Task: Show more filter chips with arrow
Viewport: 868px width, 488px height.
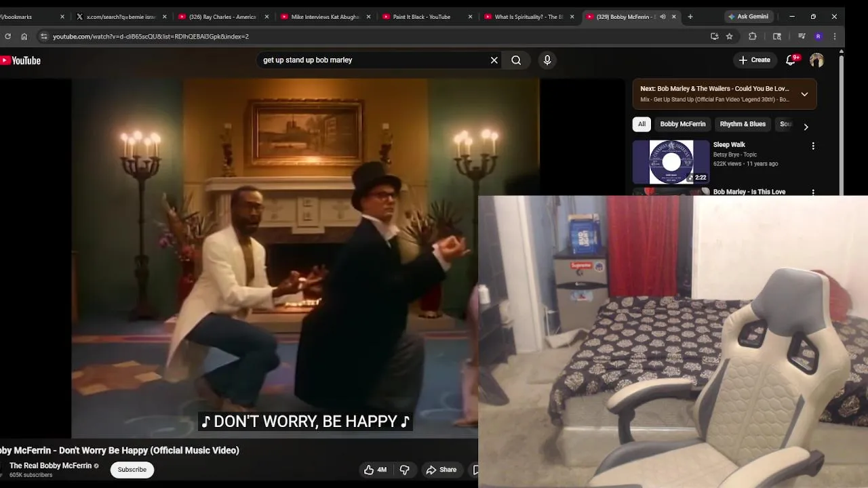Action: tap(806, 127)
